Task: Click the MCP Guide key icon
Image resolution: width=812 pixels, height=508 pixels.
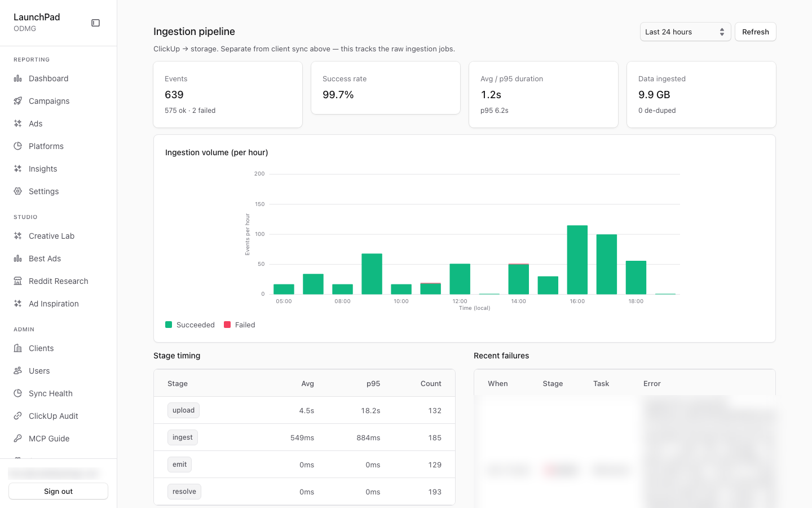Action: coord(18,439)
